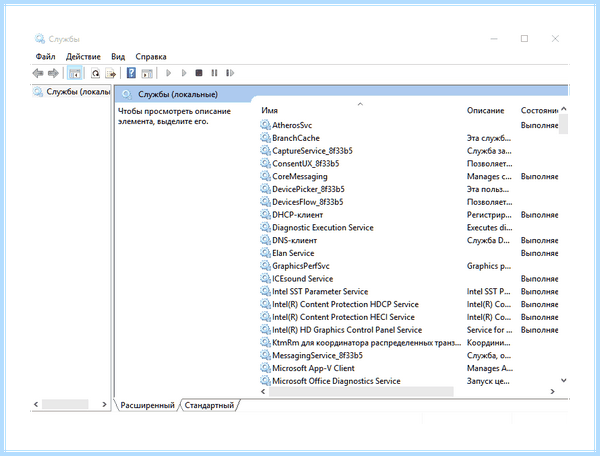
Task: Toggle the action pane toolbar icon
Action: pos(147,73)
